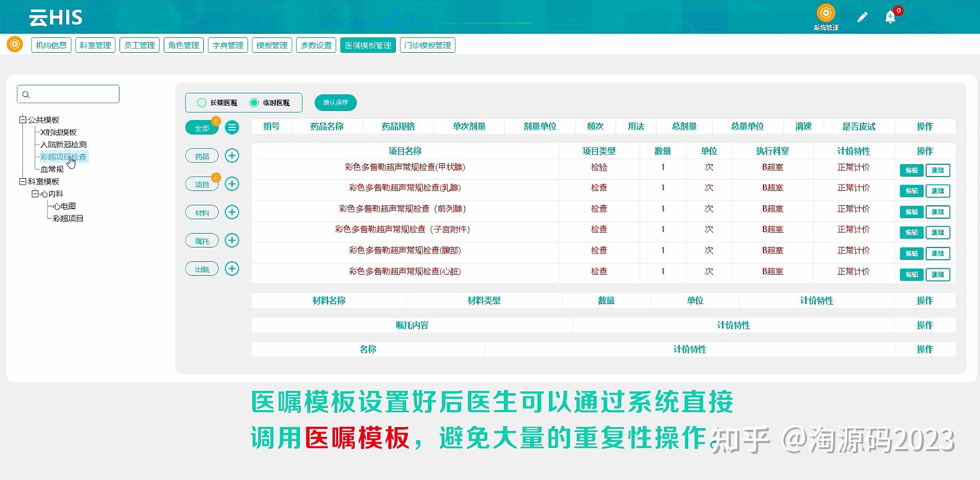Click the list menu icon next to 全部
Image resolution: width=980 pixels, height=480 pixels.
click(x=232, y=127)
